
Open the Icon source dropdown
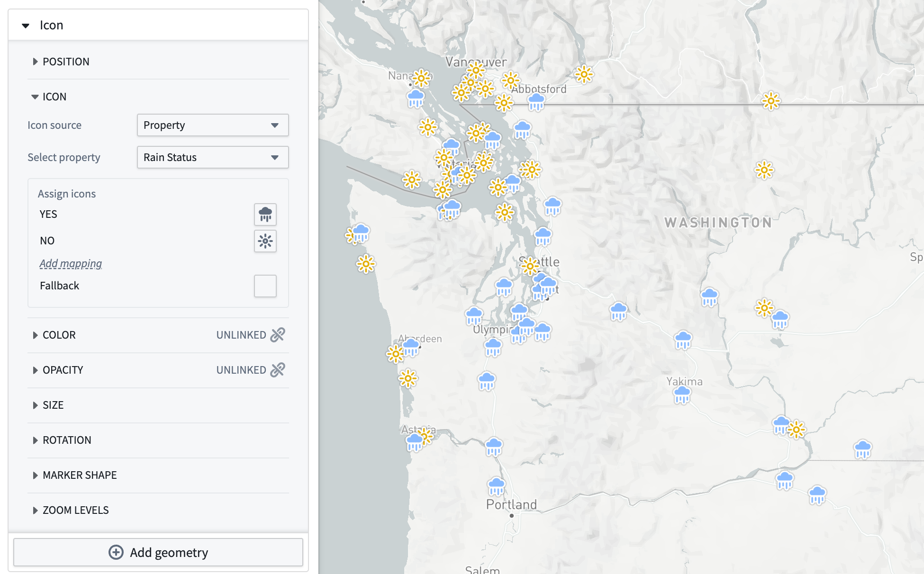(x=212, y=125)
